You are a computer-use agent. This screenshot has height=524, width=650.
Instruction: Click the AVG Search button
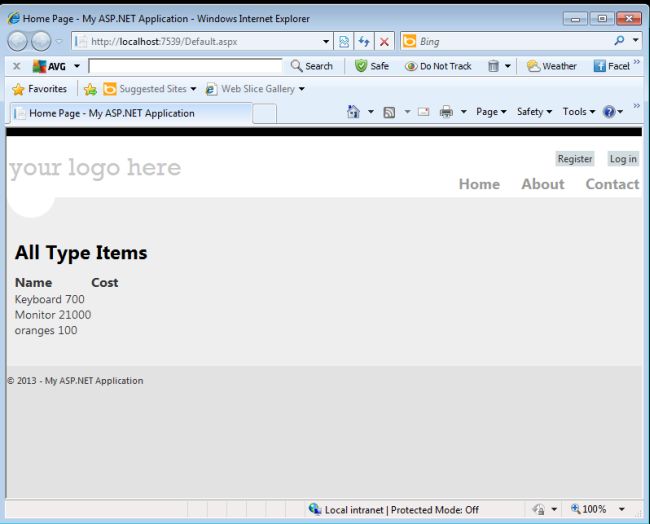pyautogui.click(x=312, y=66)
